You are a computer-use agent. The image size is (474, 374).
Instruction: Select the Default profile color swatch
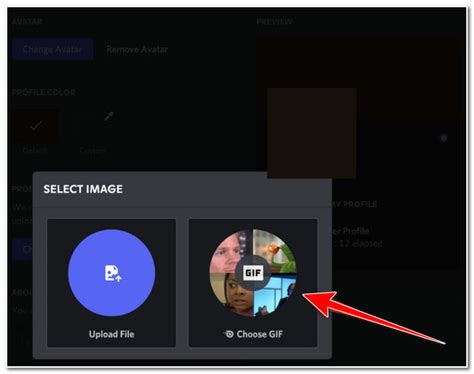[x=35, y=126]
